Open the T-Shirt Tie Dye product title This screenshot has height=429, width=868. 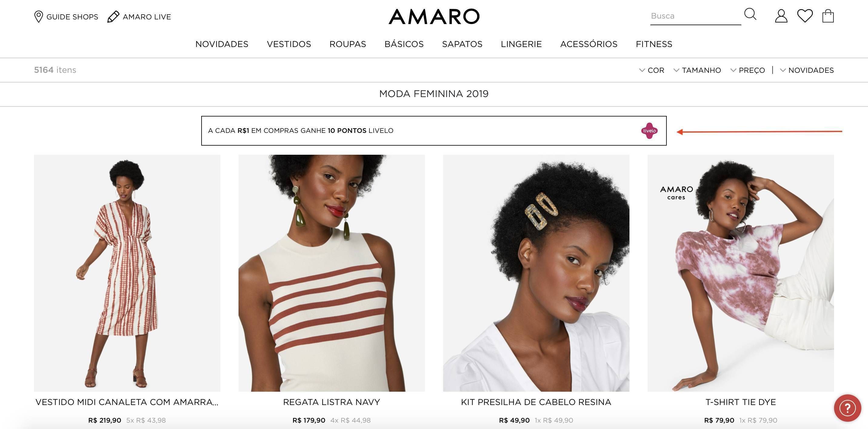[741, 402]
